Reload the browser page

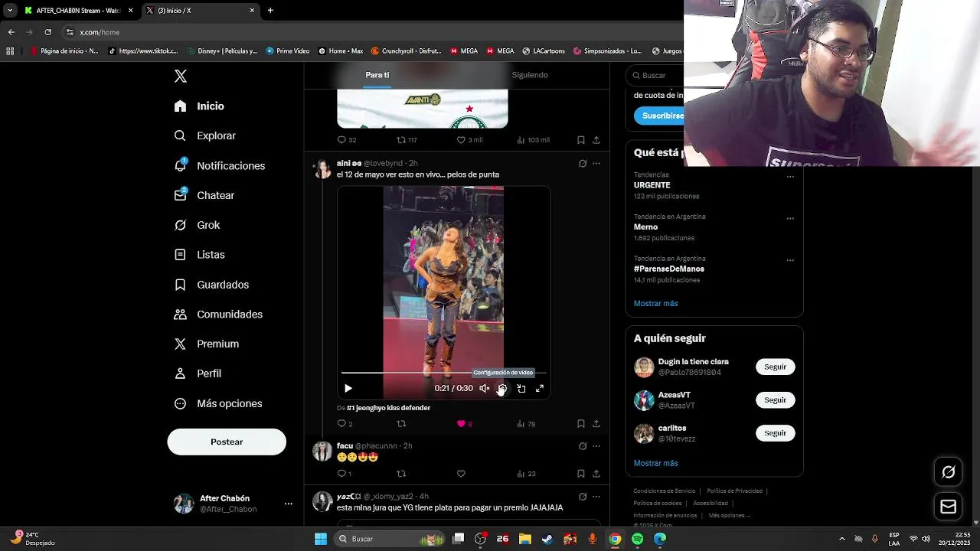coord(47,32)
